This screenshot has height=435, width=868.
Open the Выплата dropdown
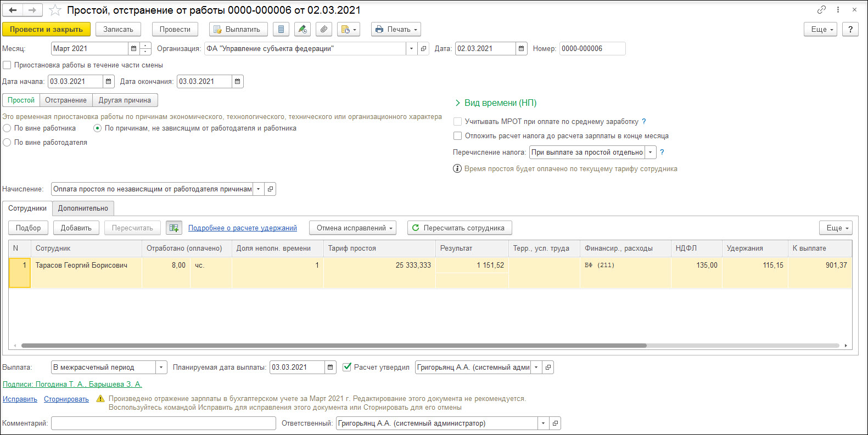point(161,368)
